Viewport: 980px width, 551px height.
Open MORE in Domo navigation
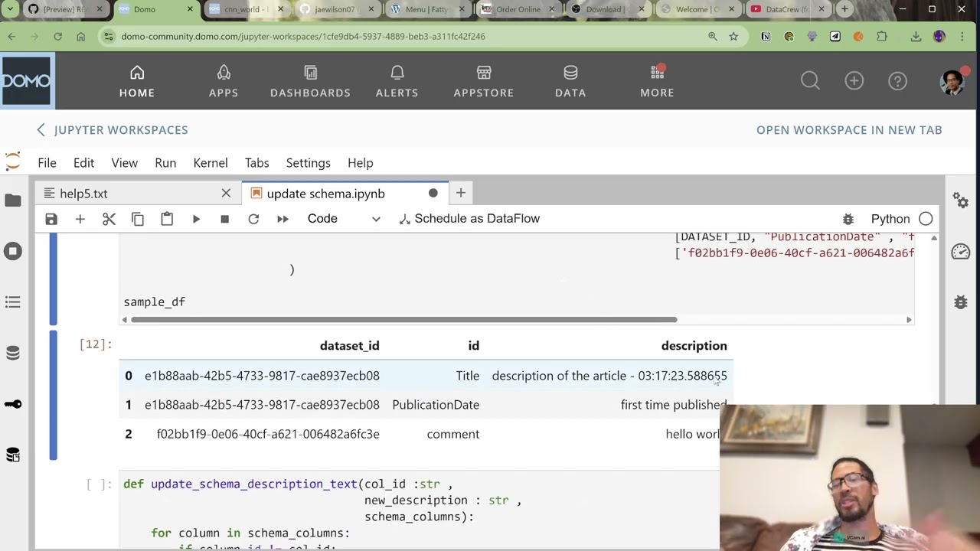point(657,81)
